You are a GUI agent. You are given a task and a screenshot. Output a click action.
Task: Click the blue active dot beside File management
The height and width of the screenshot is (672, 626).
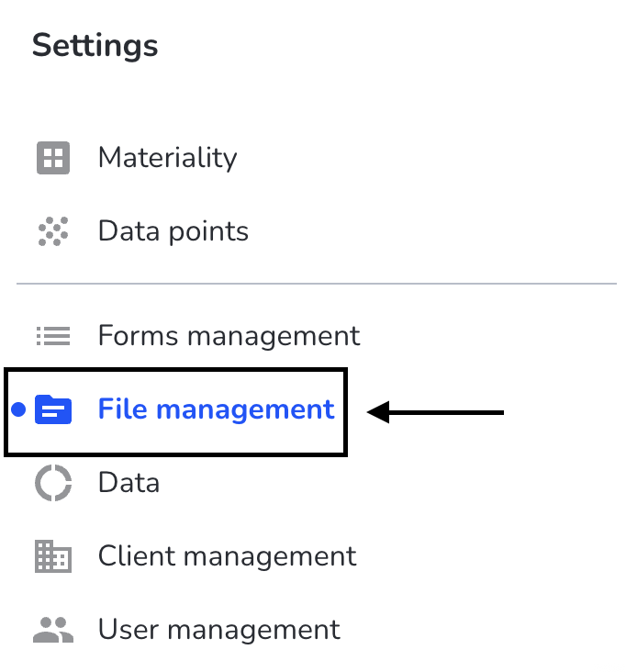click(18, 409)
